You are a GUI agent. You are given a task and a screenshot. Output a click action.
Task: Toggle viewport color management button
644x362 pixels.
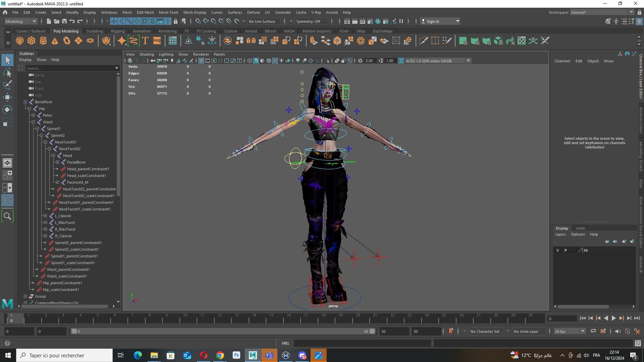click(401, 61)
